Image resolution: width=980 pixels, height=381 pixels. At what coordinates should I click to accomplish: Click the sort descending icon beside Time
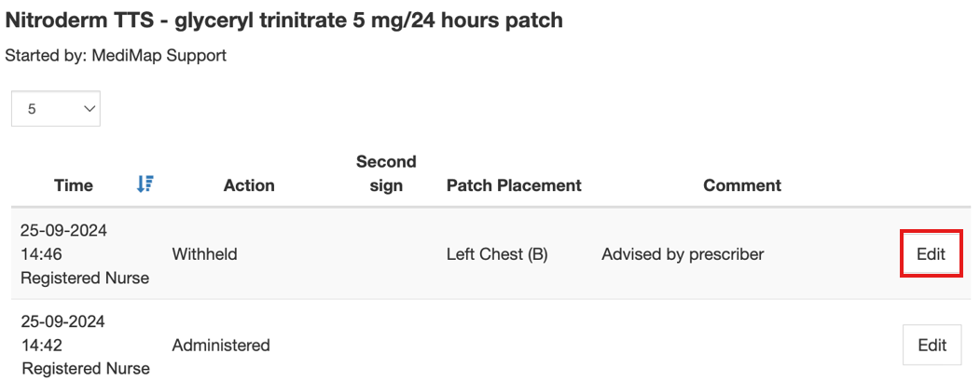(x=145, y=184)
